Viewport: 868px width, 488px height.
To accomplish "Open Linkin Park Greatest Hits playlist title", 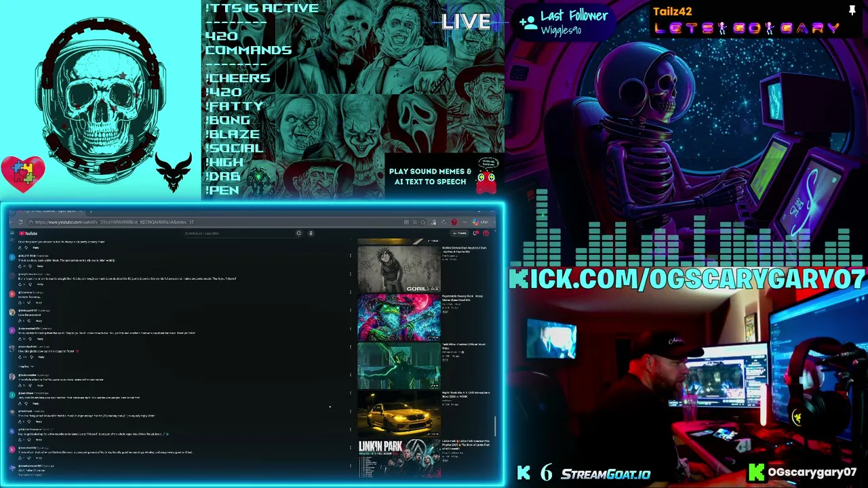I will [x=466, y=445].
